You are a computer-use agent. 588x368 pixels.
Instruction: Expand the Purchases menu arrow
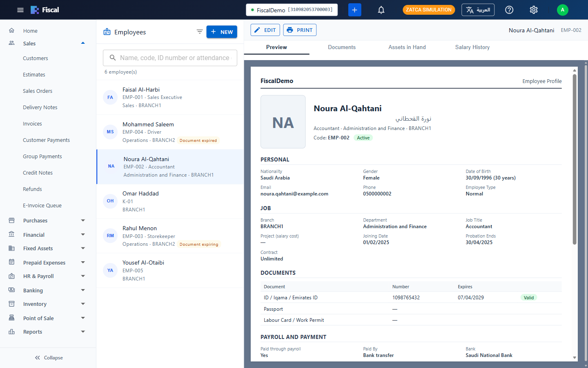(83, 220)
